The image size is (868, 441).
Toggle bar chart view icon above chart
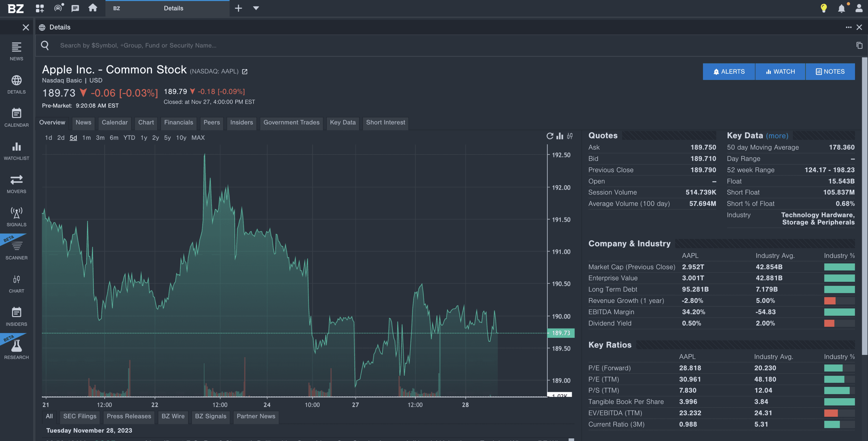click(560, 136)
